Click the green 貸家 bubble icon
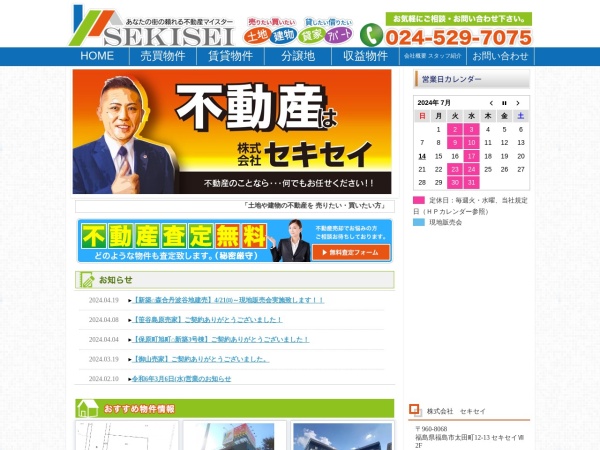This screenshot has height=450, width=600. pos(311,36)
